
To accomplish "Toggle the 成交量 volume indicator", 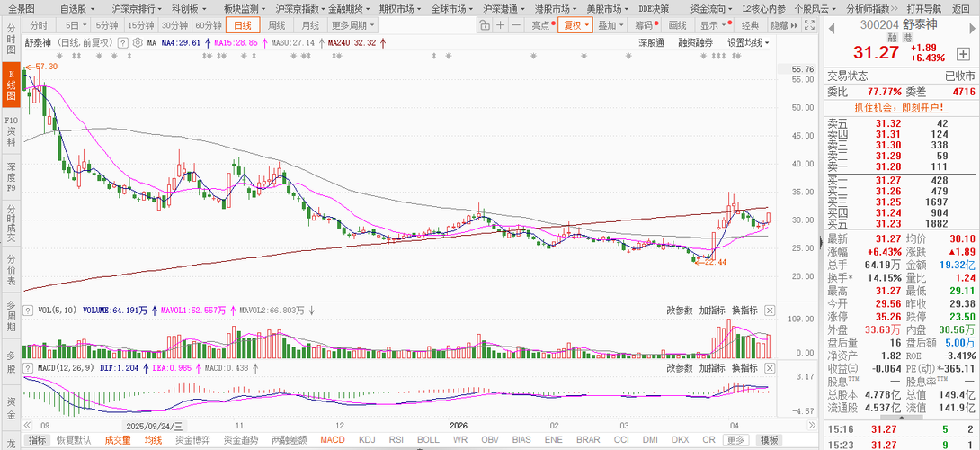I will [118, 440].
